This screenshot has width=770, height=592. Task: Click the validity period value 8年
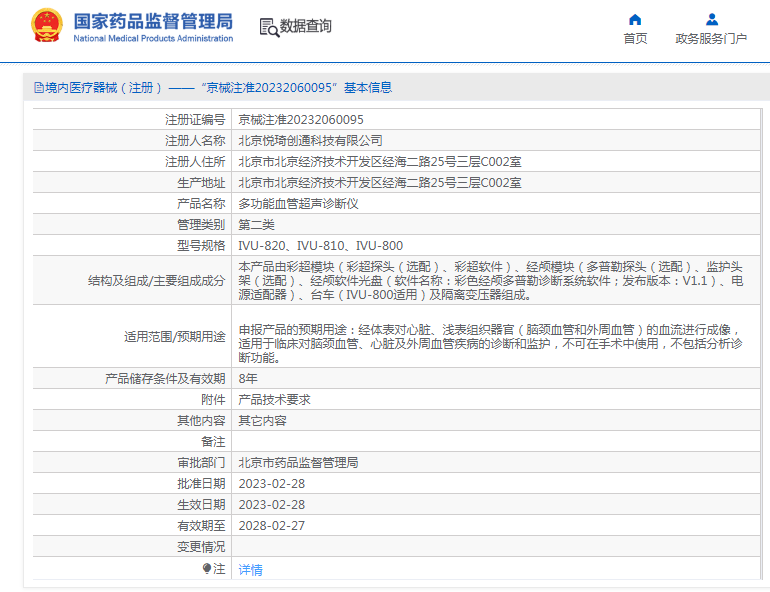pos(248,378)
